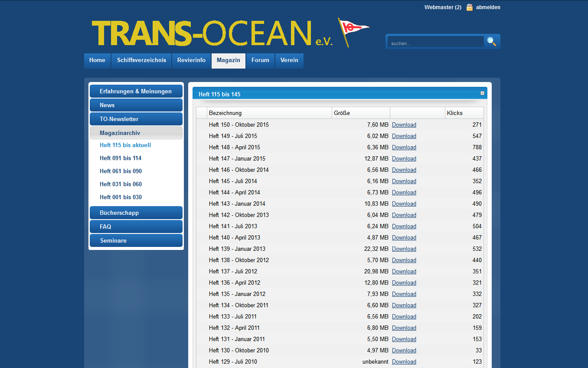Click inside the suchen search field

tap(435, 43)
